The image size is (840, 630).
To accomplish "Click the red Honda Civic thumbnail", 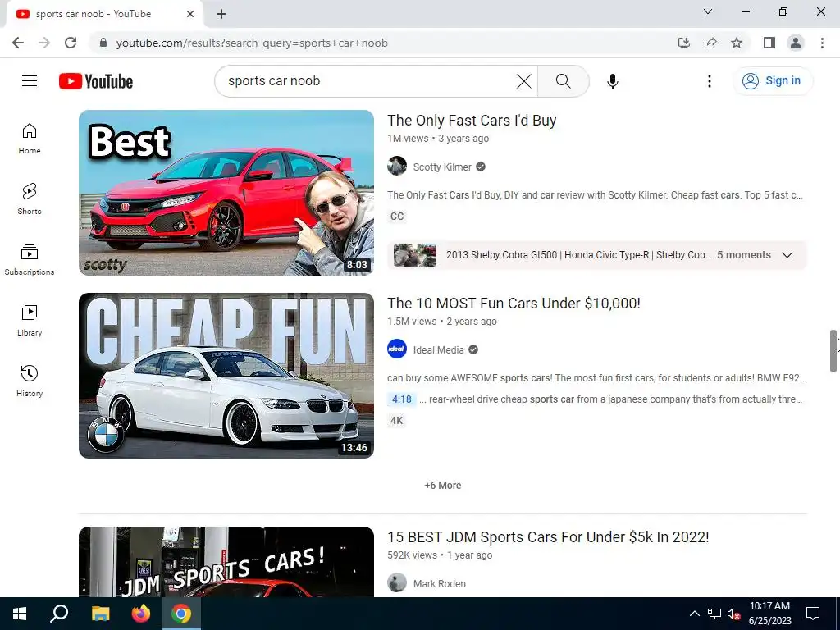I will click(226, 193).
